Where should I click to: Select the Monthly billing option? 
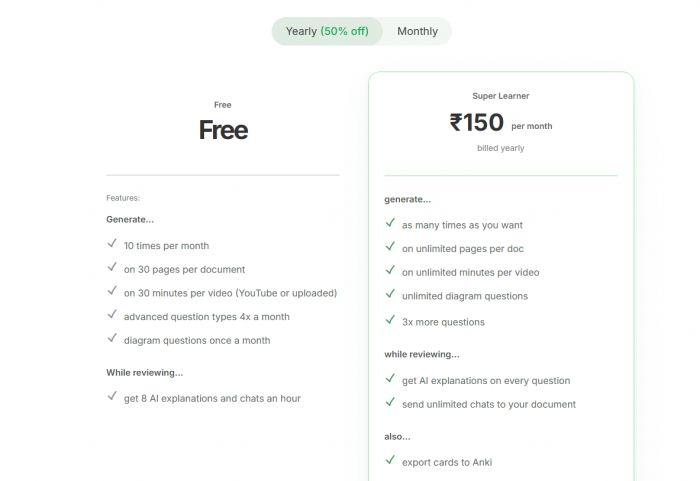(417, 31)
